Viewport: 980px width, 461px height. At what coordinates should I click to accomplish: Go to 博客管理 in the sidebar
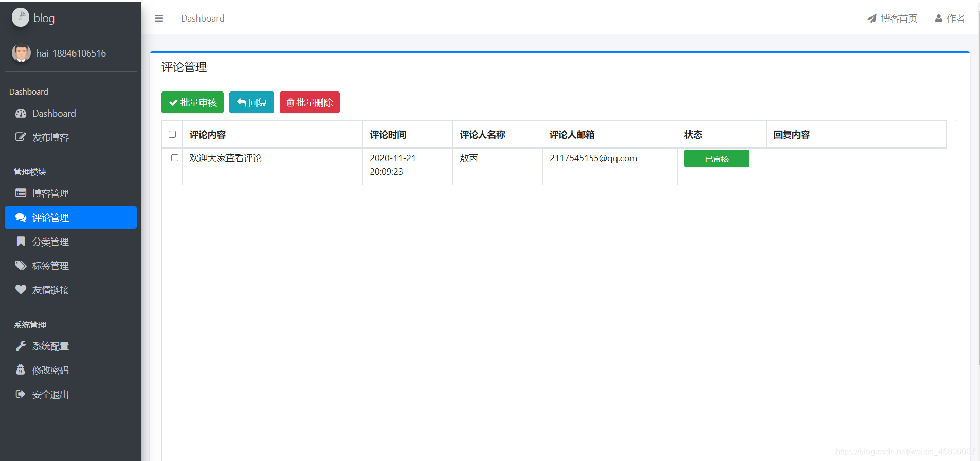pos(70,193)
